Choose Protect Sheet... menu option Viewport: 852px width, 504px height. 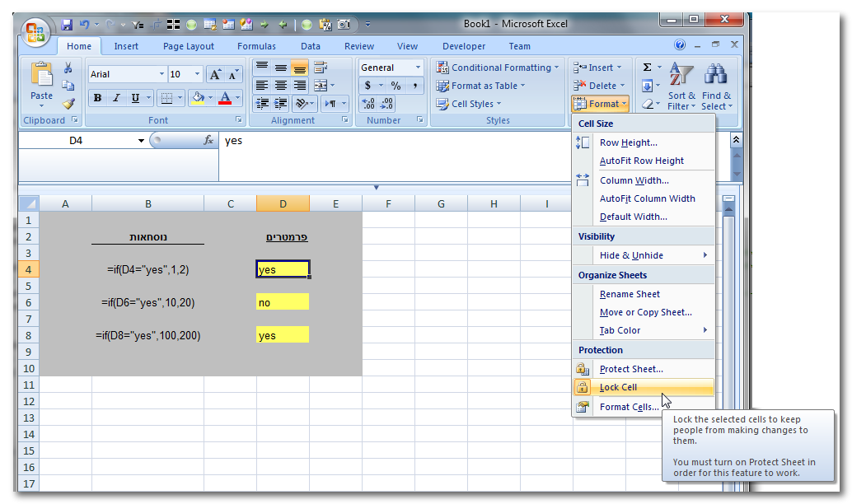tap(631, 369)
